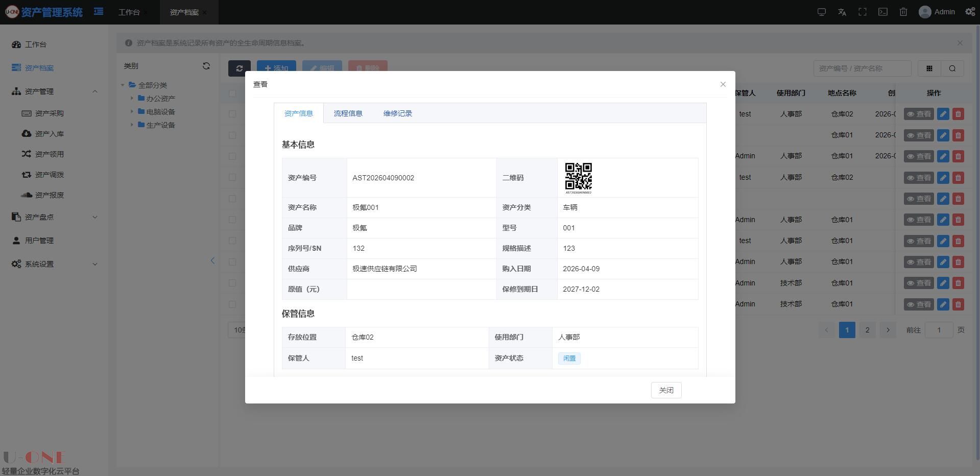Screen dimensions: 980x476
Task: Open the settings gears icon top right
Action: click(x=970, y=12)
